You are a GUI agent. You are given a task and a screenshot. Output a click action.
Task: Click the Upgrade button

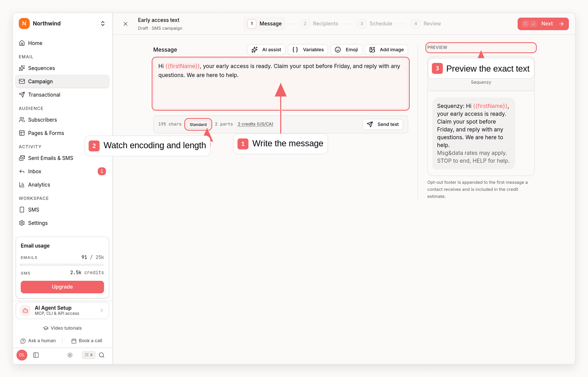click(62, 287)
